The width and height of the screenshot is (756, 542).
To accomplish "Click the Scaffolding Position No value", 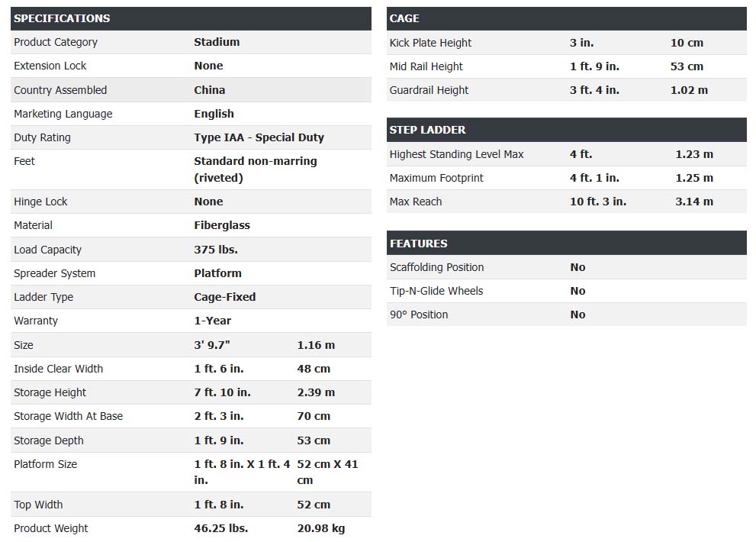I will [x=577, y=267].
